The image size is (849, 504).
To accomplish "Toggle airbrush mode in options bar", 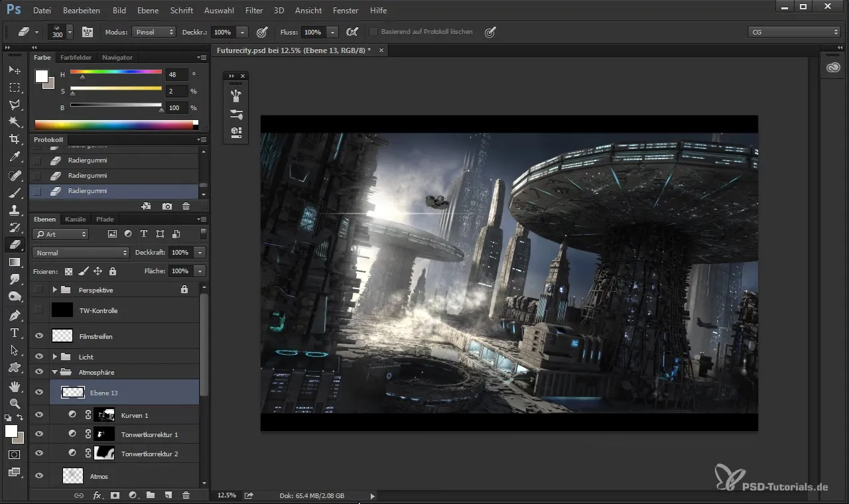I will pyautogui.click(x=352, y=32).
